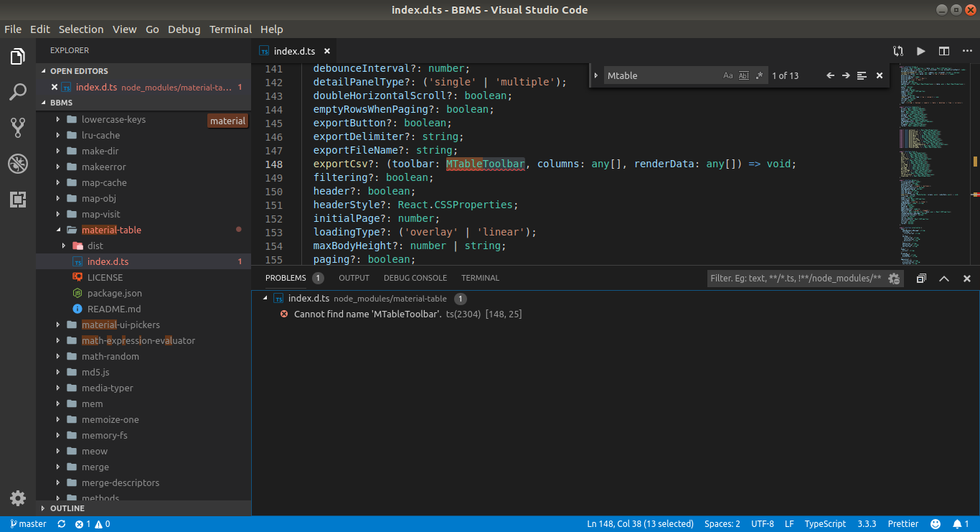This screenshot has height=532, width=980.
Task: Open the Selection menu
Action: tap(81, 29)
